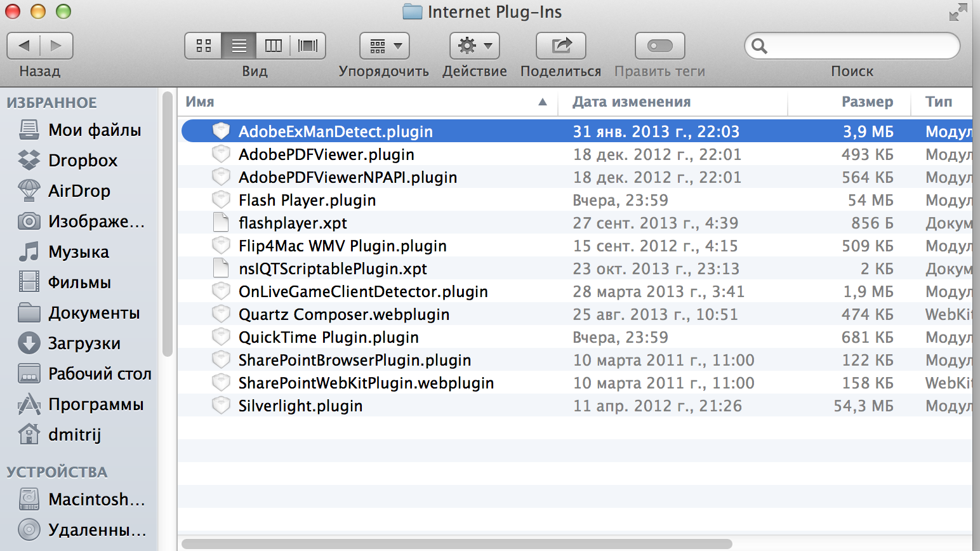
Task: Open Документы (Documents) in the sidebar
Action: click(80, 313)
